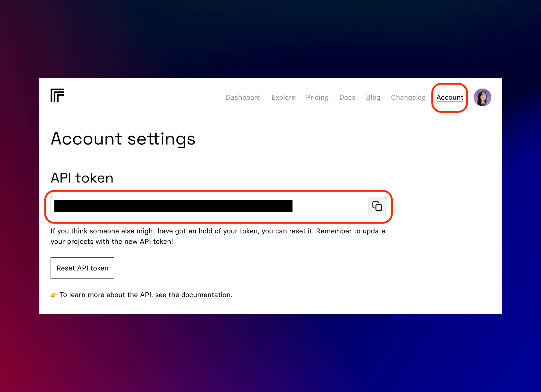Open the user profile avatar
Viewport: 541px width, 392px height.
coord(482,97)
